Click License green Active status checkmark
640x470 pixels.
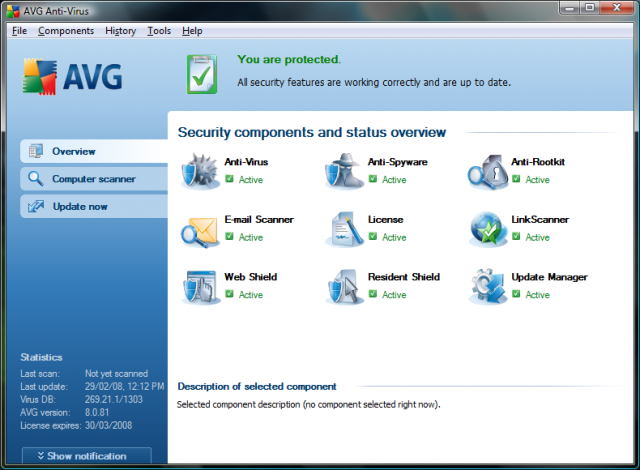pos(373,236)
